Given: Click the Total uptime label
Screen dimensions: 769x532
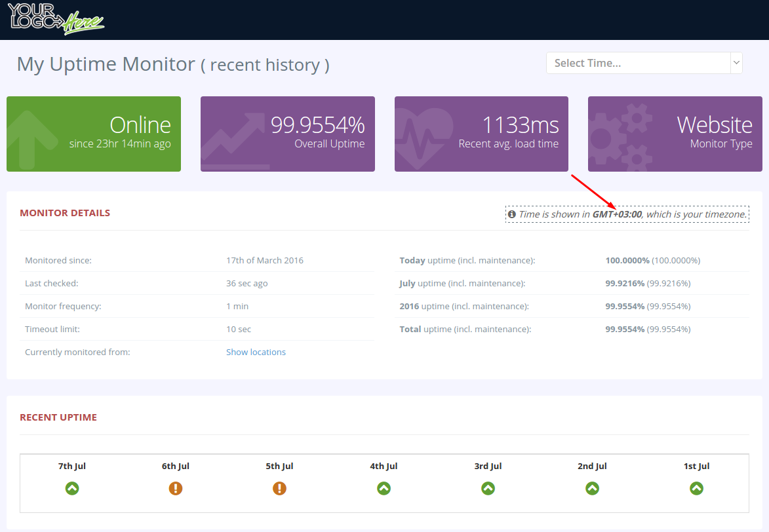Looking at the screenshot, I should tap(465, 329).
